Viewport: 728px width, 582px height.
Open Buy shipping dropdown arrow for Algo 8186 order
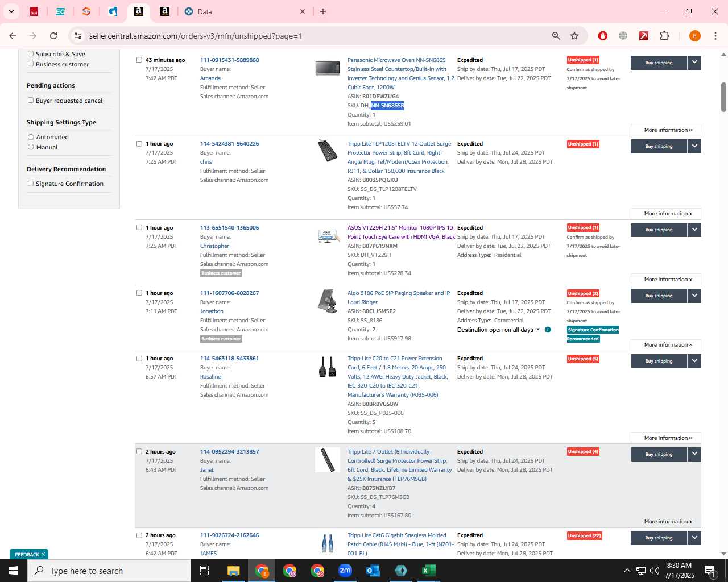694,296
